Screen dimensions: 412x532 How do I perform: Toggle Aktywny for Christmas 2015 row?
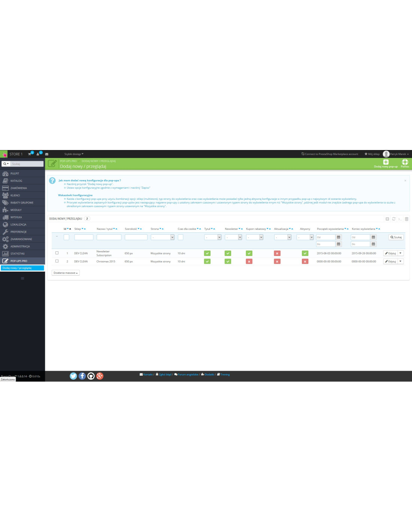point(305,262)
